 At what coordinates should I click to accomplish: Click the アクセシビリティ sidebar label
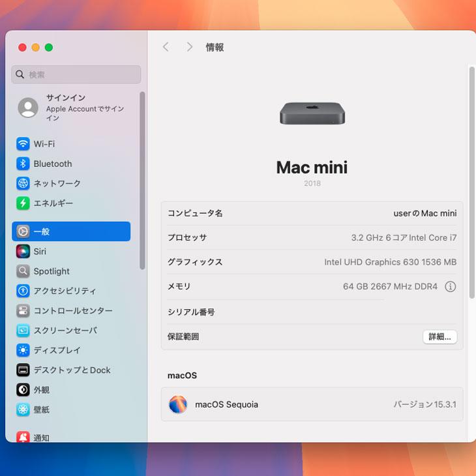[x=65, y=291]
